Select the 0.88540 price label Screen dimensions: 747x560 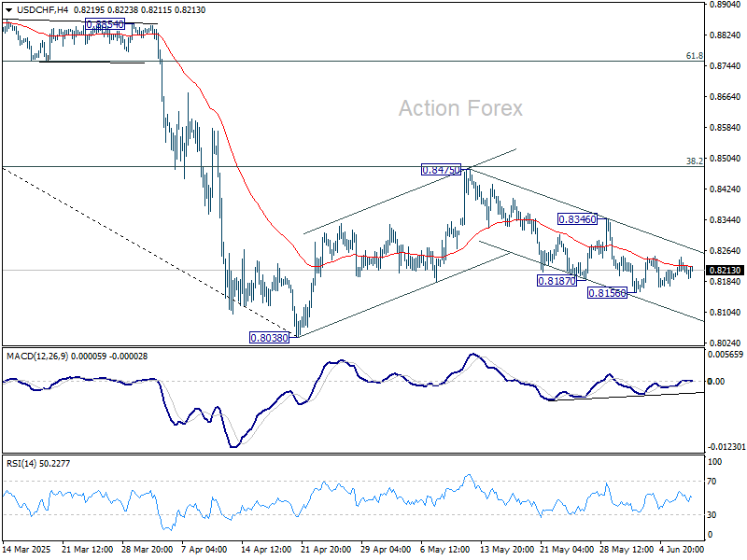point(105,24)
